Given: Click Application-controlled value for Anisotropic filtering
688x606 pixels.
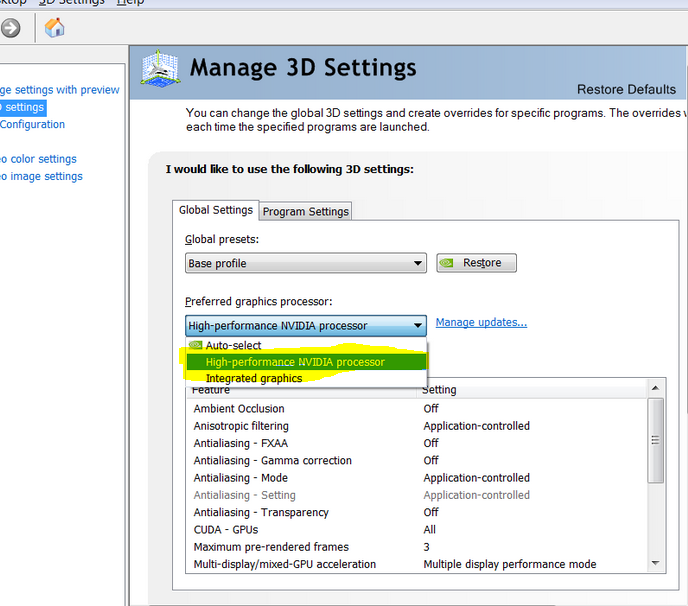Looking at the screenshot, I should tap(477, 426).
